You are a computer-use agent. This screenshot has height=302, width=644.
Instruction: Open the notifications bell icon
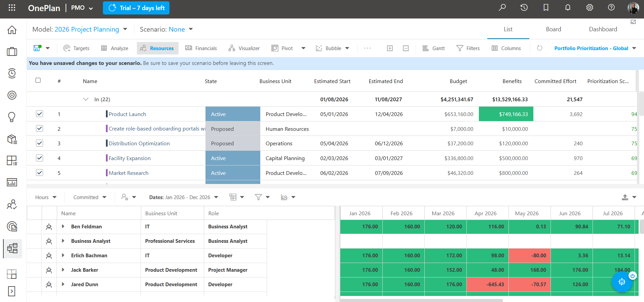point(568,7)
